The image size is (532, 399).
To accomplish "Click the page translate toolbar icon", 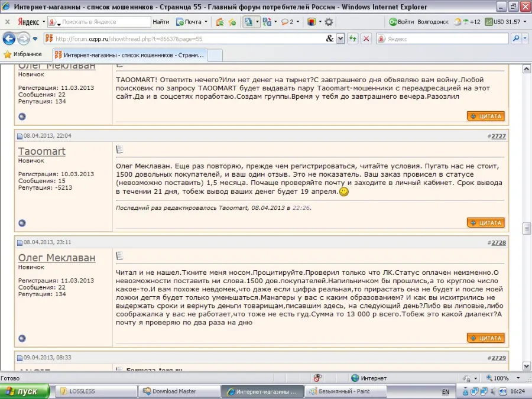I will coord(248,22).
